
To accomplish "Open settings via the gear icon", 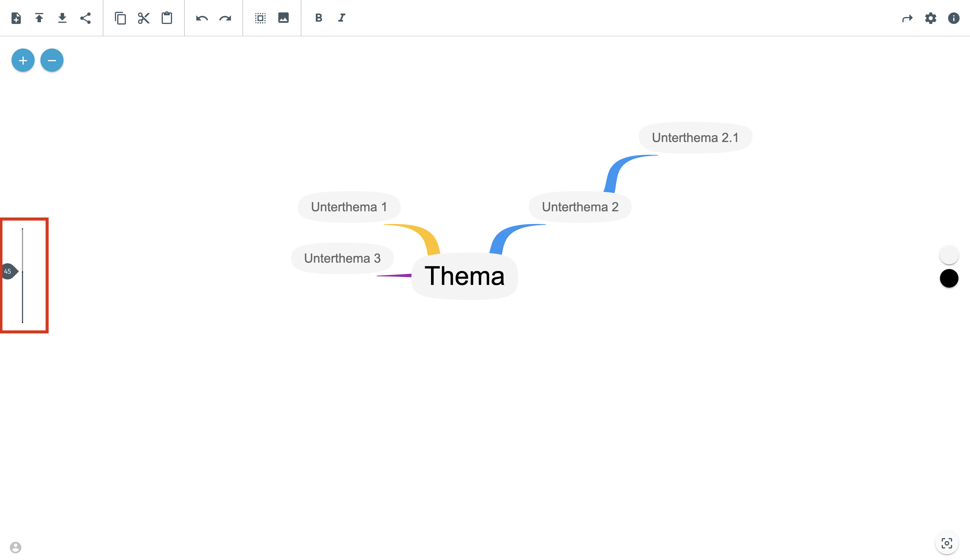I will 930,18.
